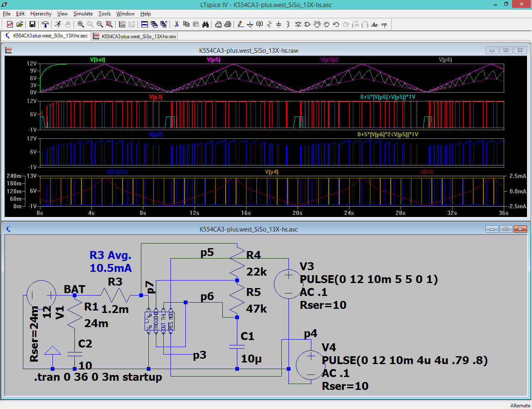Run the simulation with the running-man icon

pyautogui.click(x=58, y=25)
